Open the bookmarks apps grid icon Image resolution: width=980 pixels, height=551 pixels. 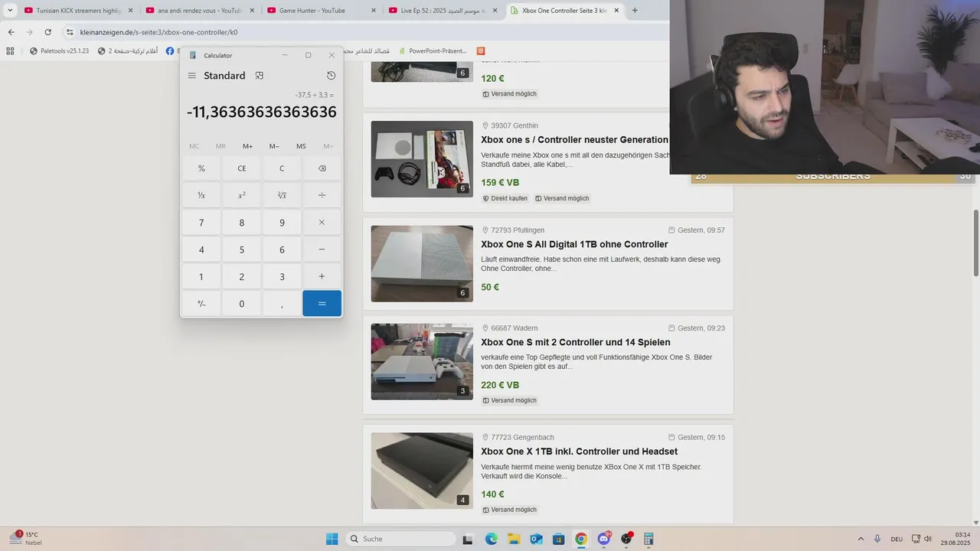click(x=10, y=51)
